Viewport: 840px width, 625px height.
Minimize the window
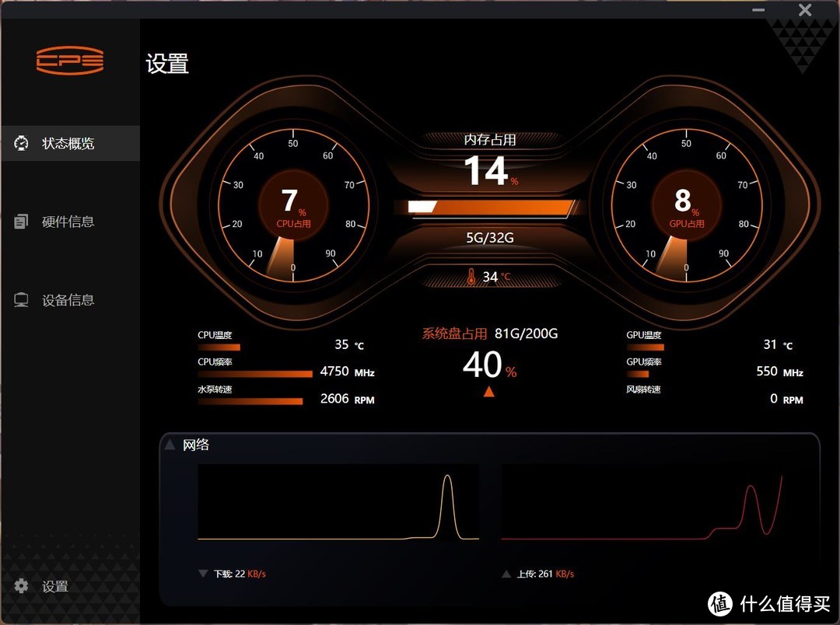(x=758, y=10)
